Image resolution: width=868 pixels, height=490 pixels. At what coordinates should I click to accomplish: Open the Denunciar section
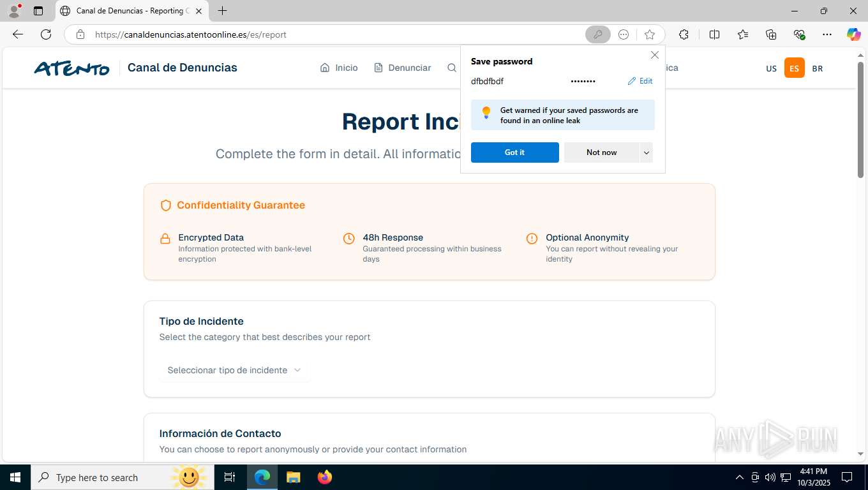(402, 68)
